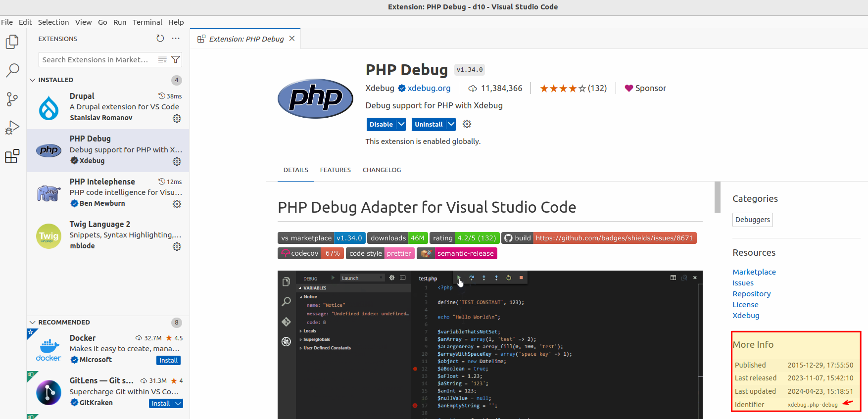Open the xdebug.org publisher link
Image resolution: width=868 pixels, height=419 pixels.
point(429,89)
